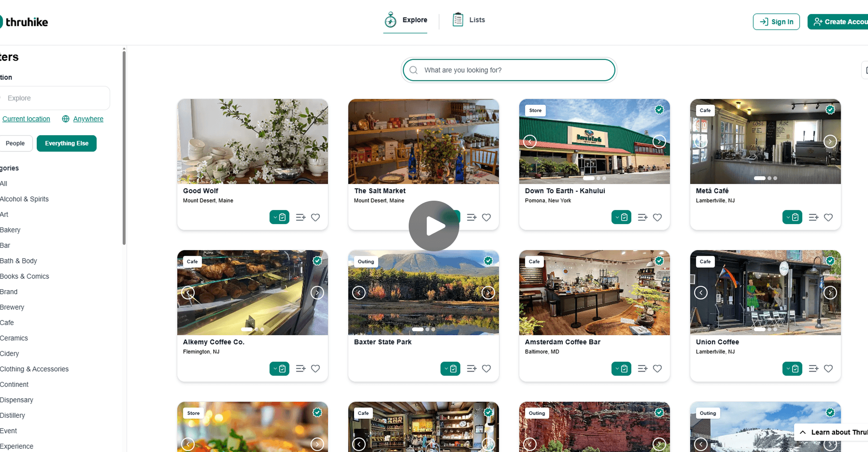Screen dimensions: 868x452
Task: Favorite Baxter State Park with heart icon
Action: coord(486,369)
